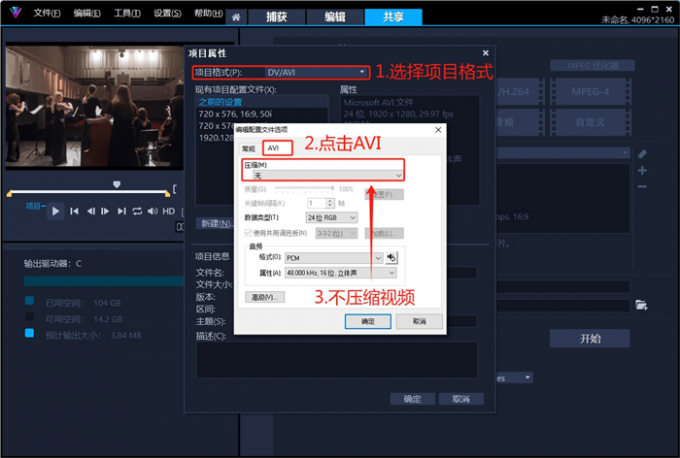
Task: Open the profile dropdown beside the pencil icon
Action: tap(564, 153)
